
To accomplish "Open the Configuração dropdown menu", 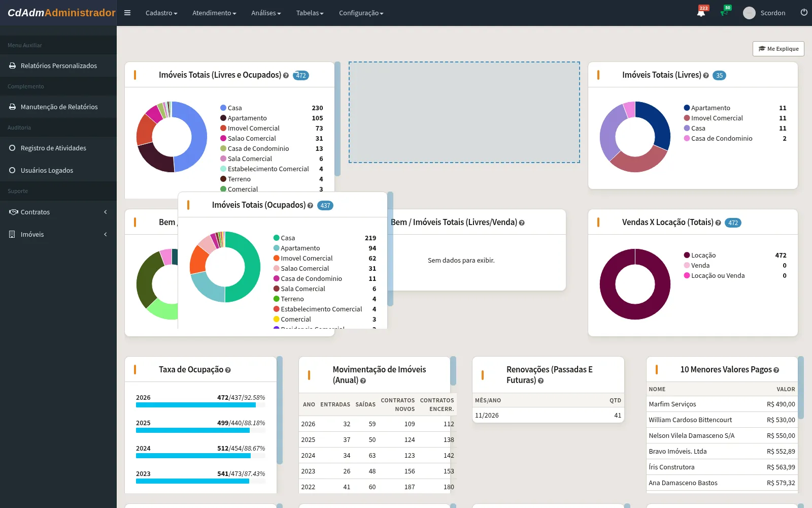I will coord(361,13).
